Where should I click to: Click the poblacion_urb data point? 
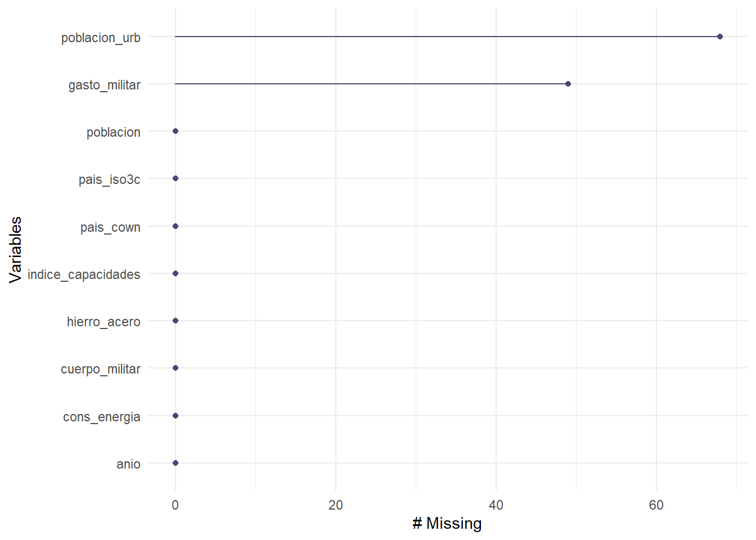click(719, 37)
